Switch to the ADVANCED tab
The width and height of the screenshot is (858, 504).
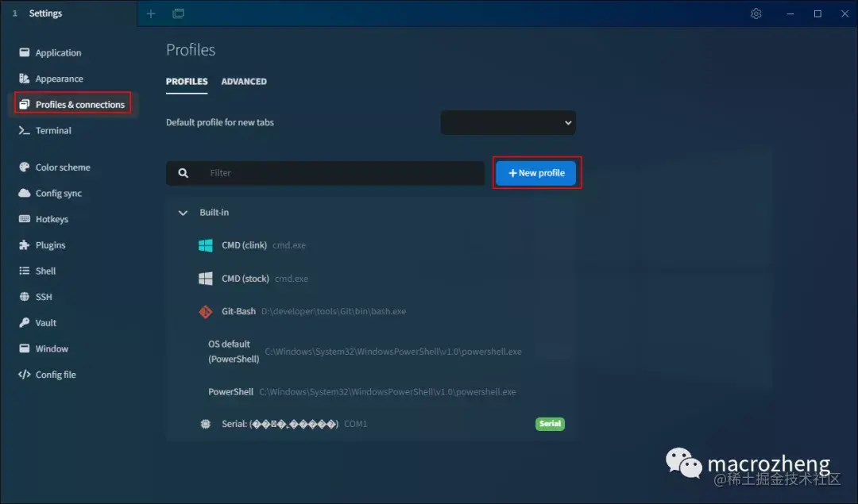244,81
